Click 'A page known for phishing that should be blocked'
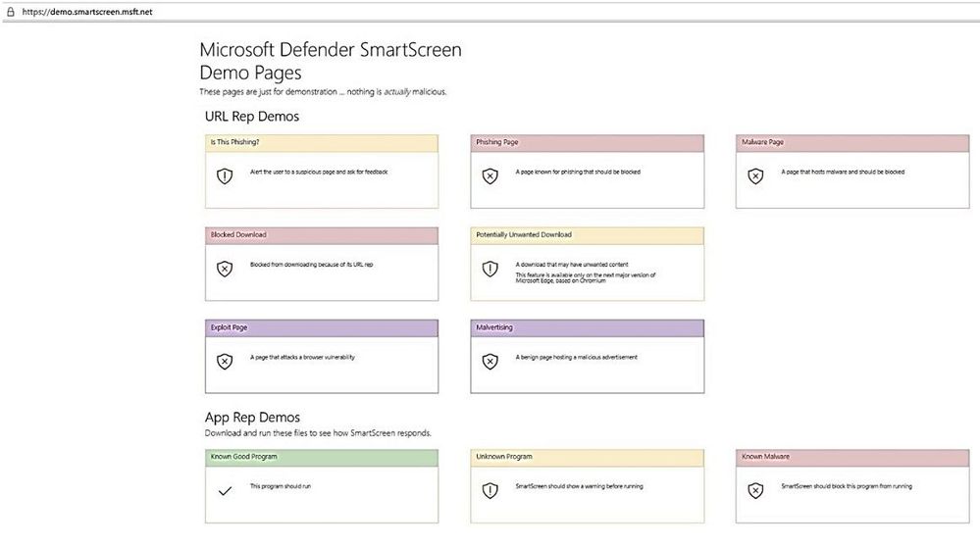This screenshot has height=547, width=980. [x=578, y=172]
